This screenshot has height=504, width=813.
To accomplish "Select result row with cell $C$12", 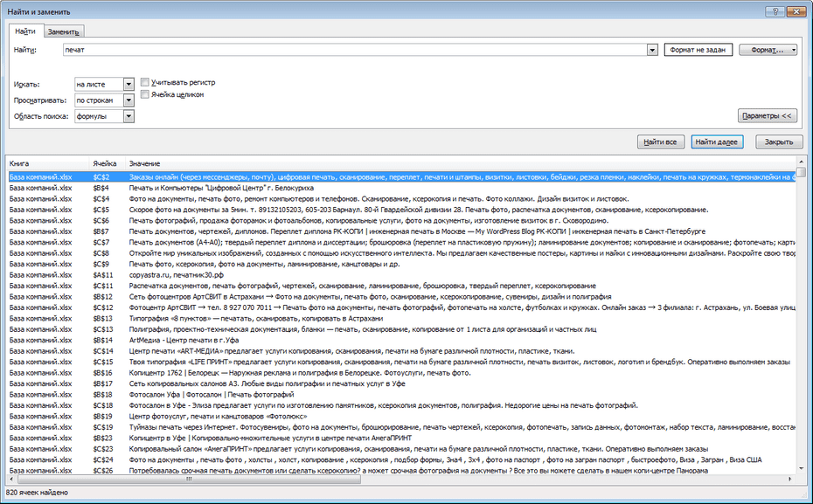I will pos(401,307).
